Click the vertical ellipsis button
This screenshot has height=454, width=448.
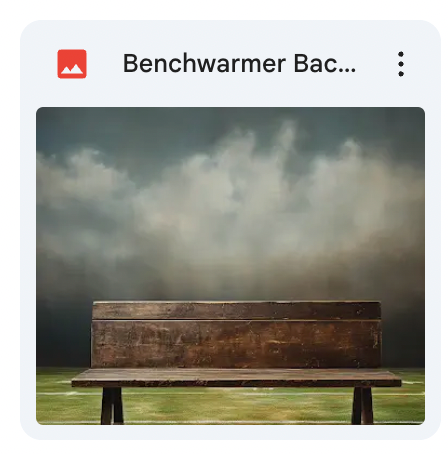401,64
